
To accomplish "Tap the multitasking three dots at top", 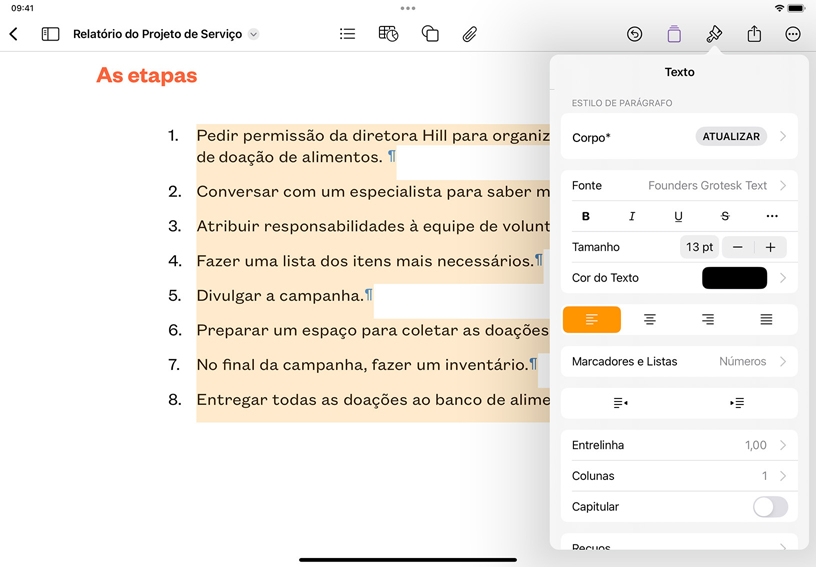I will tap(408, 8).
